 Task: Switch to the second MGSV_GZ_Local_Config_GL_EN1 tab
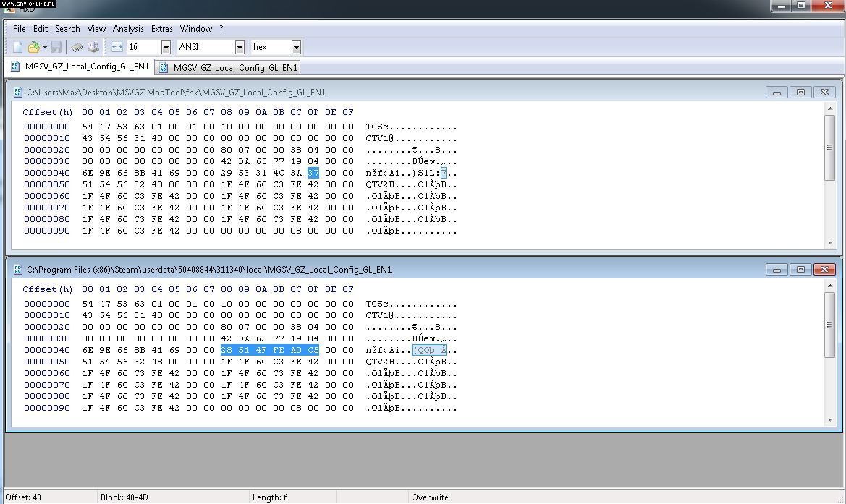(229, 68)
